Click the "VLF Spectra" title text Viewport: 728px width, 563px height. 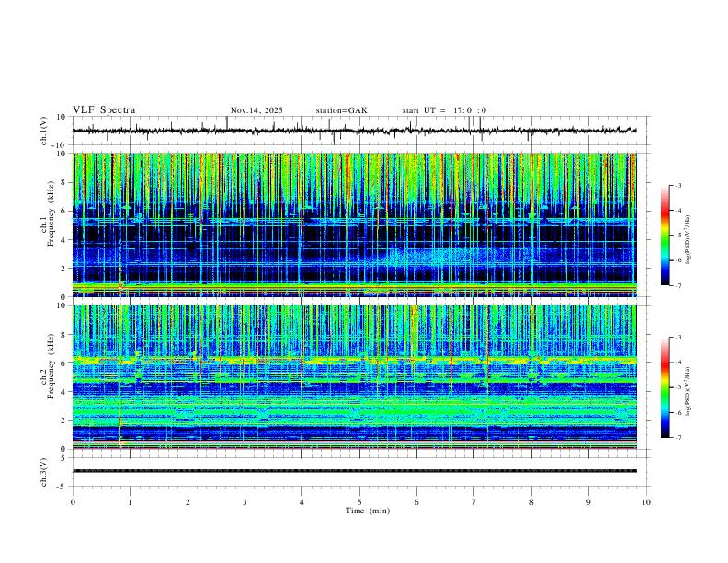(x=104, y=110)
